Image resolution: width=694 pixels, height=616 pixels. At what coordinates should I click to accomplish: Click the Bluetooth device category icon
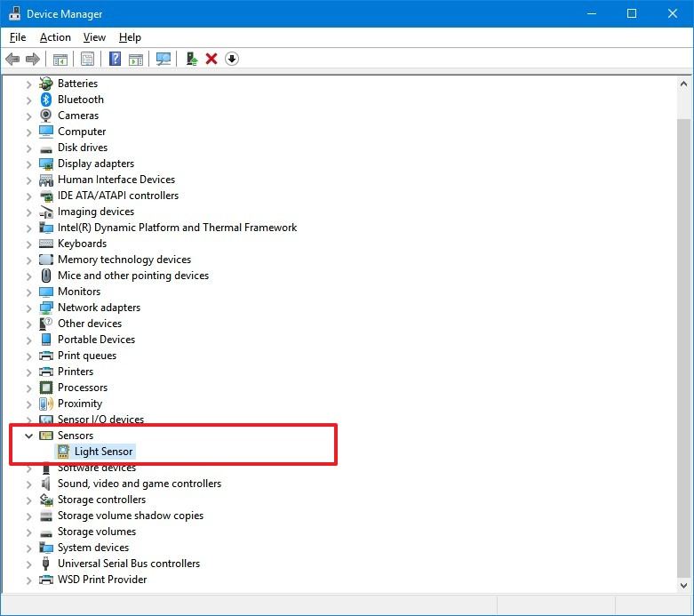pos(46,100)
